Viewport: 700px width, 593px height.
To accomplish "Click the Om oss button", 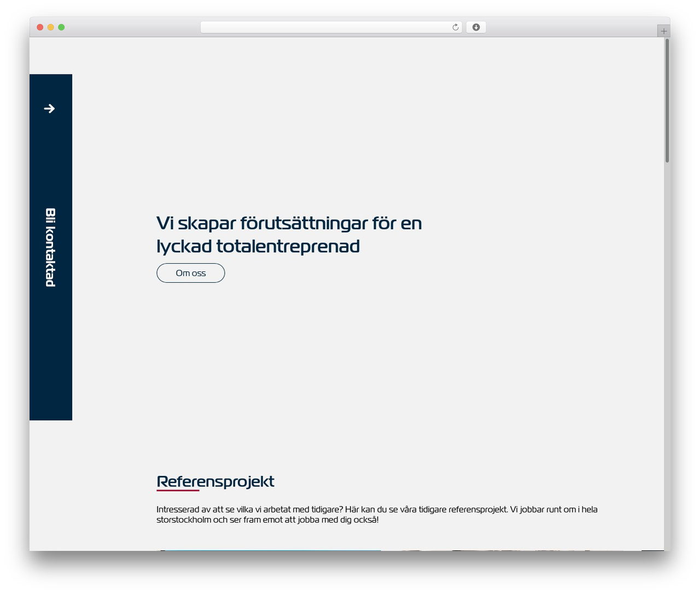I will coord(191,273).
